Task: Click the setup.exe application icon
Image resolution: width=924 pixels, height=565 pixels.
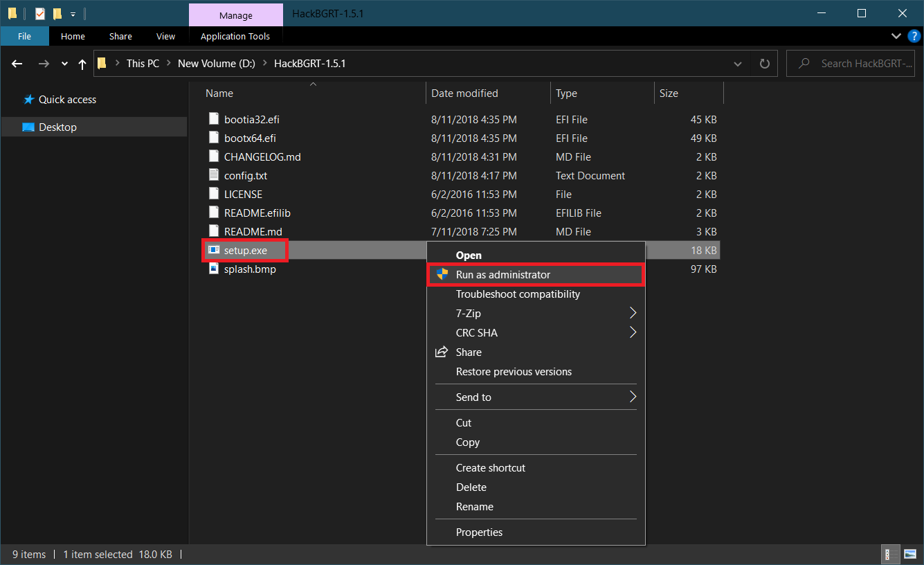Action: tap(214, 250)
